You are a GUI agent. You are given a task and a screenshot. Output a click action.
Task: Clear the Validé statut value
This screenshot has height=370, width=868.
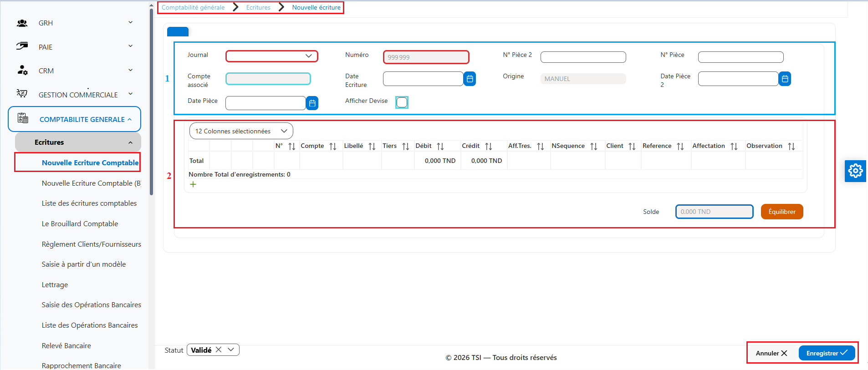pos(219,350)
